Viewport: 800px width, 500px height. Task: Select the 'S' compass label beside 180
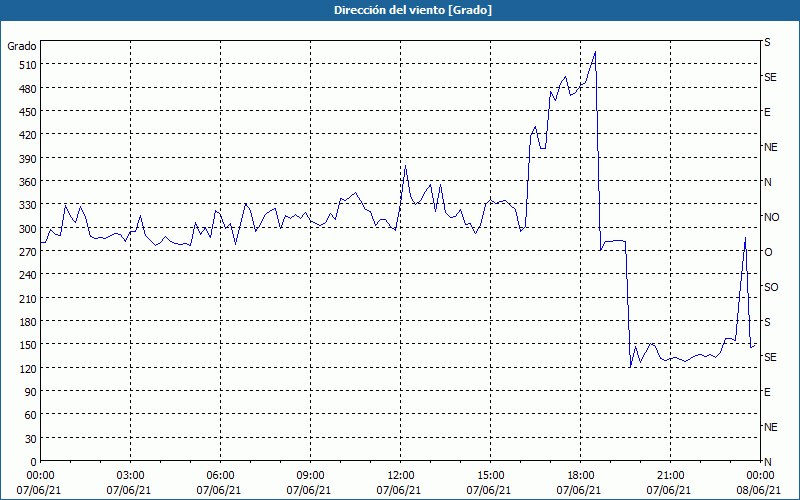767,322
